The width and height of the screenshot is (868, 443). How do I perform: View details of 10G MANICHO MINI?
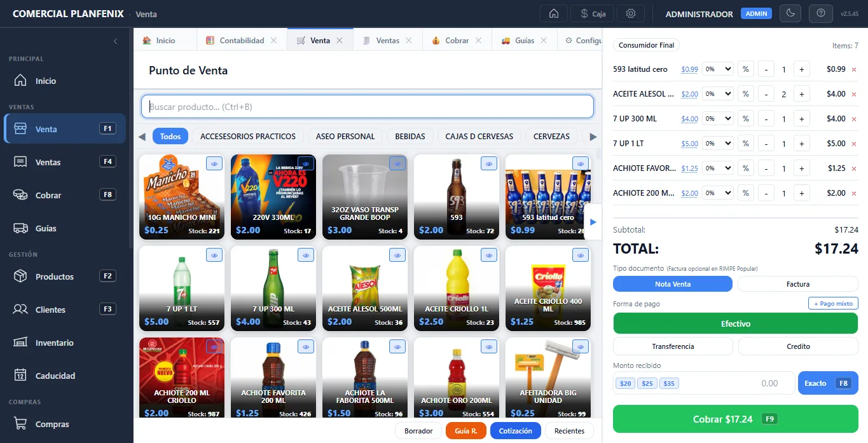(x=214, y=164)
